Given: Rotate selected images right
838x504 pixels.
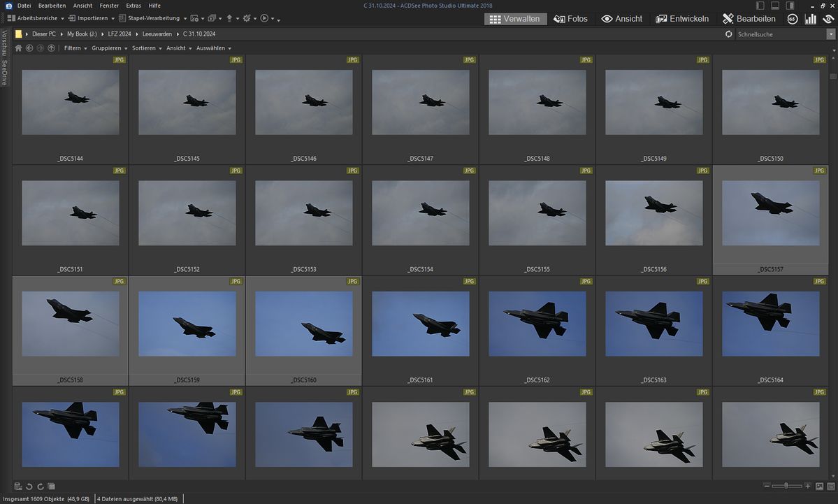Looking at the screenshot, I should (41, 486).
